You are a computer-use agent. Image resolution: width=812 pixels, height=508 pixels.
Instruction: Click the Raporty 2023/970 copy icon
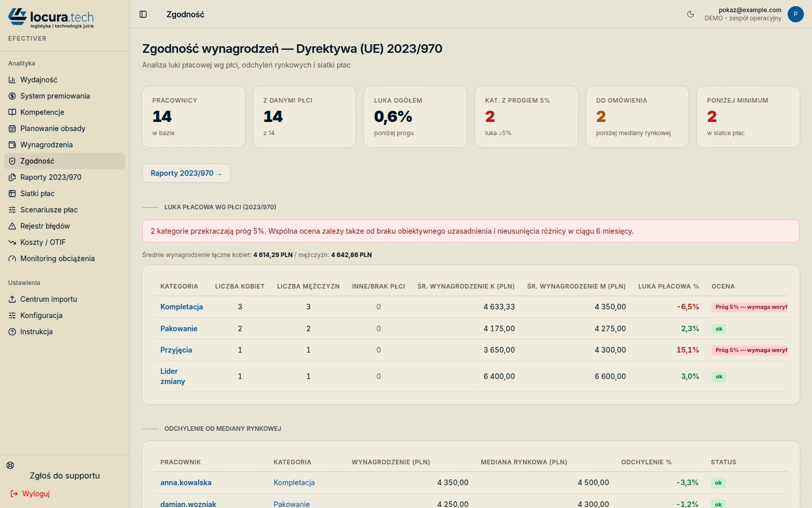(12, 177)
